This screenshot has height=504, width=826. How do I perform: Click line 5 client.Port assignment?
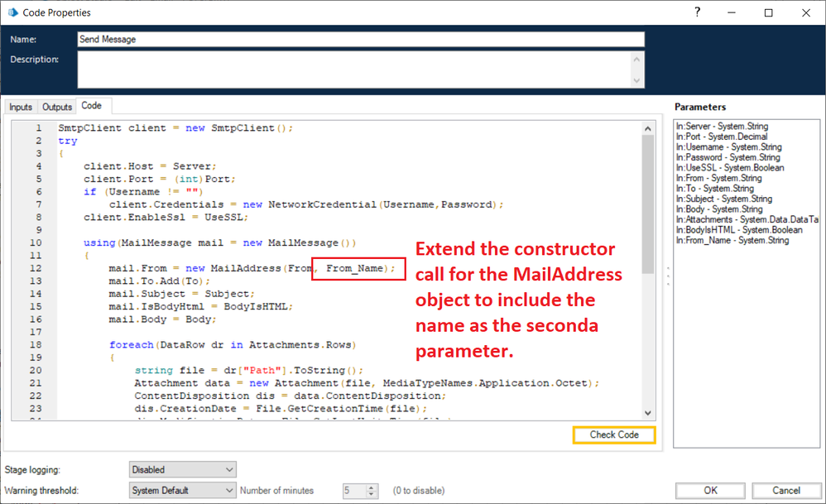pyautogui.click(x=159, y=179)
